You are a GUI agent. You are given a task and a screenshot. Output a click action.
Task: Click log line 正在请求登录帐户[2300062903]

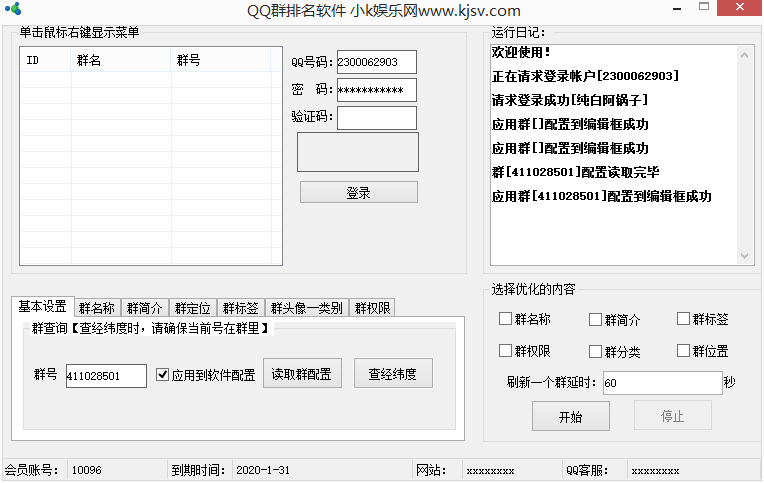(x=585, y=76)
